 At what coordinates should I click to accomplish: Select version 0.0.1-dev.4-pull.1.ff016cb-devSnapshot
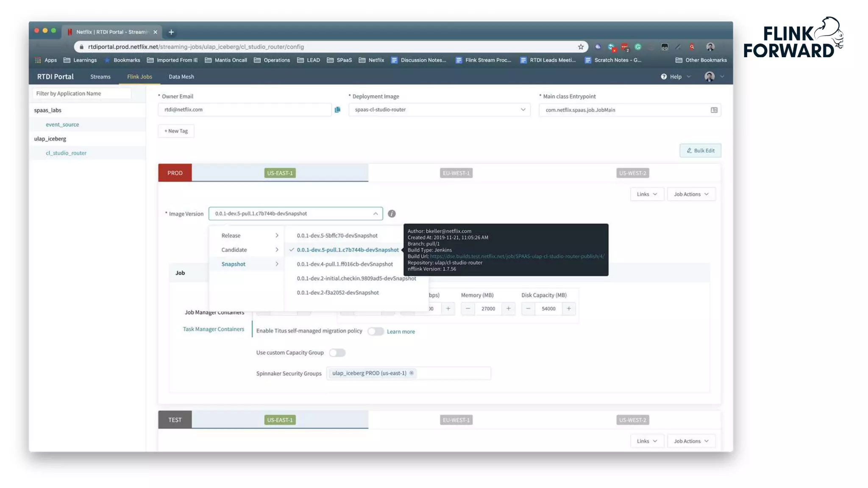[345, 264]
